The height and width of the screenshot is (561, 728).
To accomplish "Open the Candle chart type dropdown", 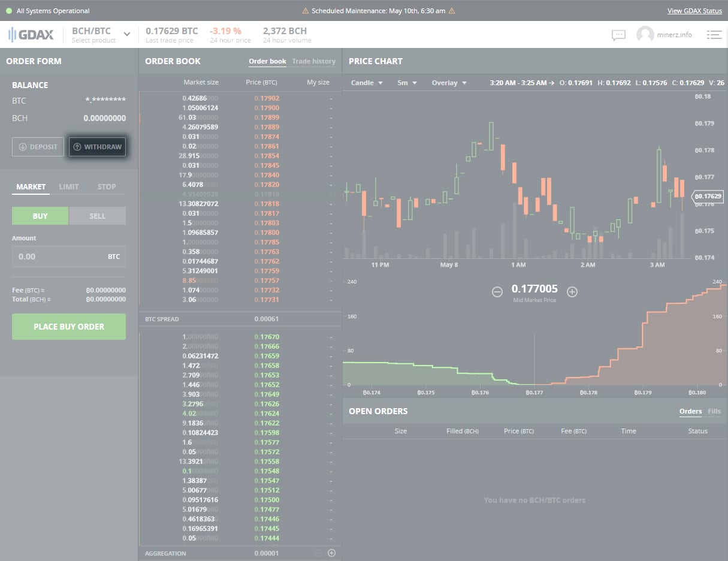I will tap(367, 83).
